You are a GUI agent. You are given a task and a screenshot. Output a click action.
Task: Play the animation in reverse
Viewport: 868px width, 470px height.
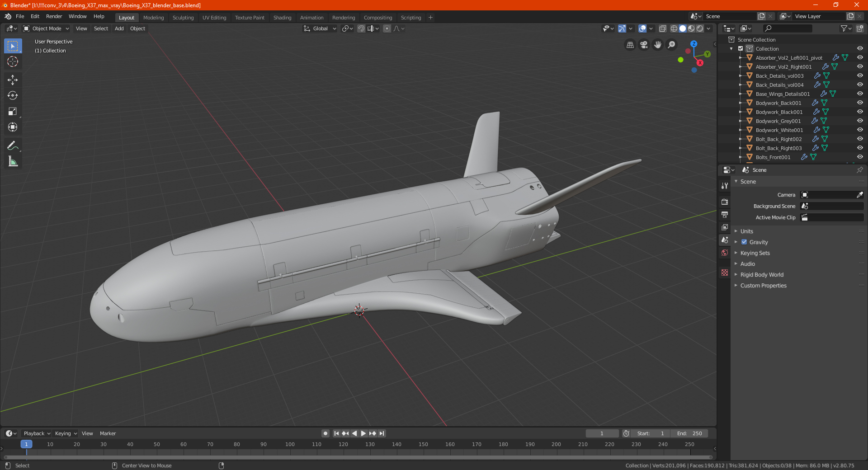[x=354, y=433]
